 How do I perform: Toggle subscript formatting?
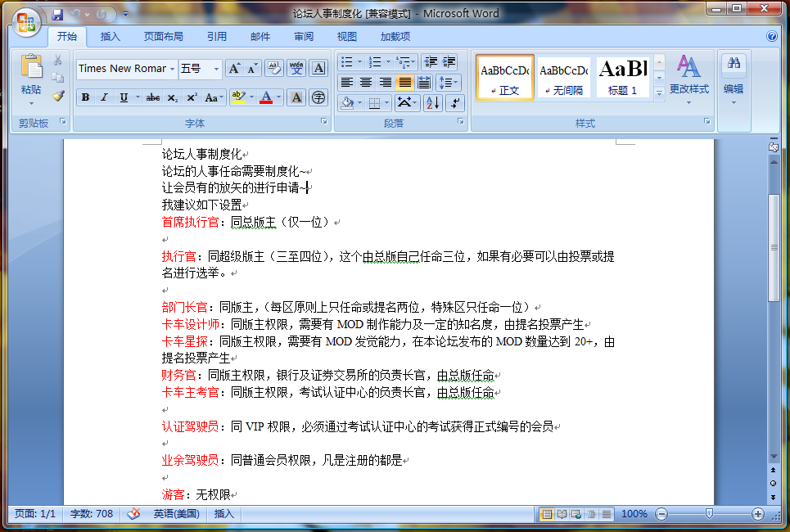[172, 97]
